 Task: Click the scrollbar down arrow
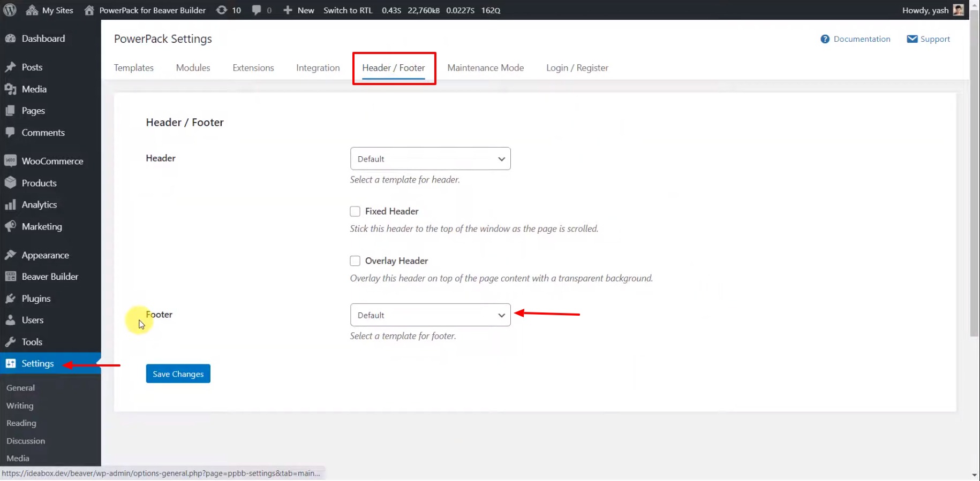tap(975, 475)
